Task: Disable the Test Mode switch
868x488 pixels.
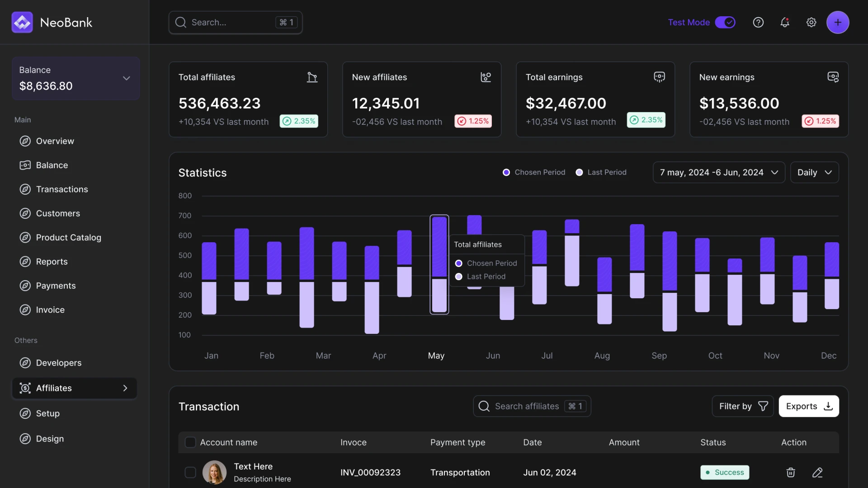Action: [x=725, y=22]
